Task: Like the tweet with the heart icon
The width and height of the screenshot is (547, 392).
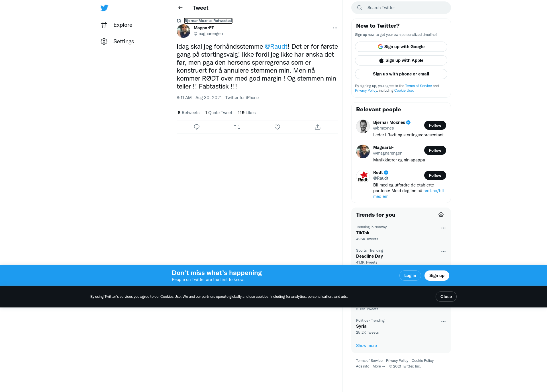Action: click(277, 127)
